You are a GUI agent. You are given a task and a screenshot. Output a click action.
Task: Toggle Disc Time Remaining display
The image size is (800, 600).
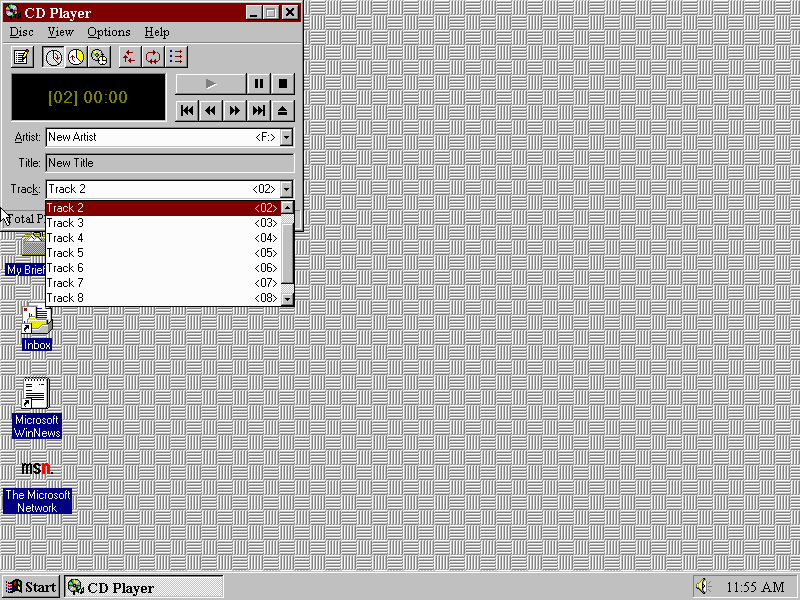click(99, 57)
